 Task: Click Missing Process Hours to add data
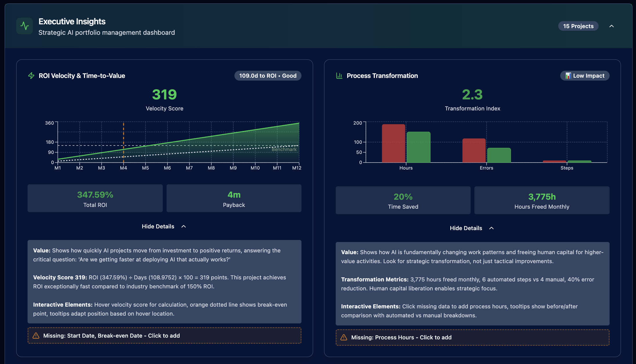click(402, 337)
